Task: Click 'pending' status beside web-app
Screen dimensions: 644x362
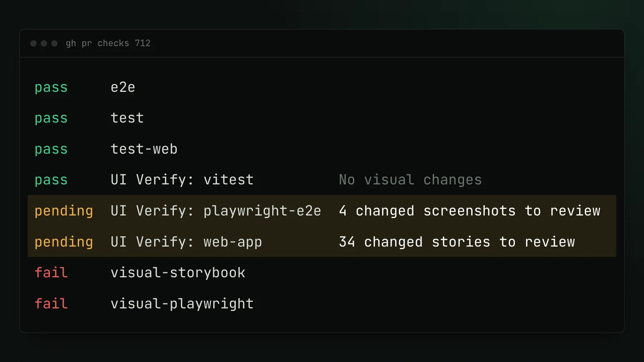Action: [x=64, y=242]
